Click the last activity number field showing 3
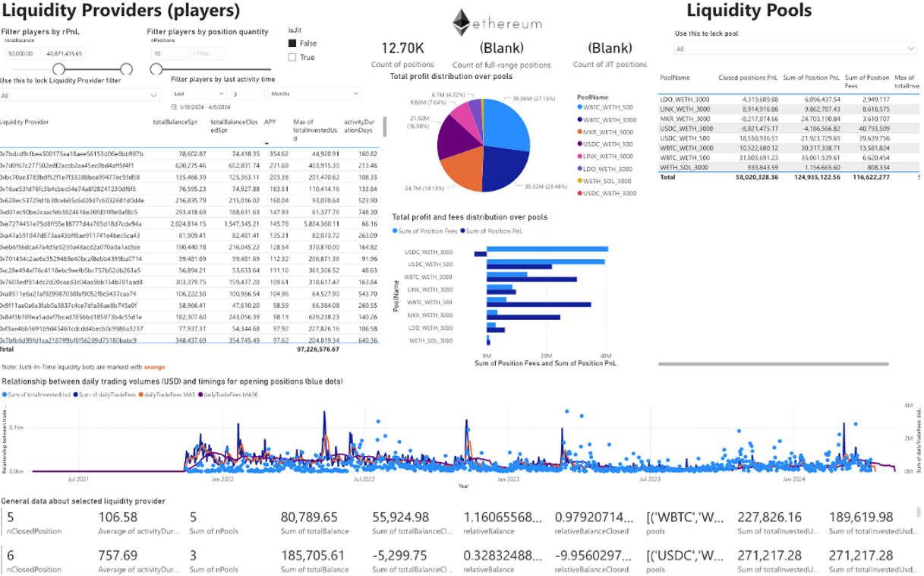The height and width of the screenshot is (576, 924). pos(246,93)
